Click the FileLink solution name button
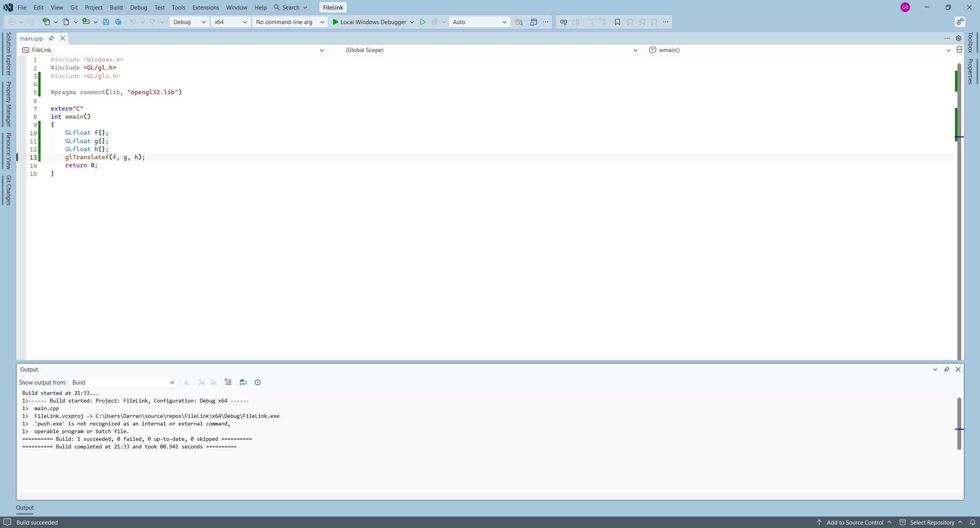 tap(333, 7)
